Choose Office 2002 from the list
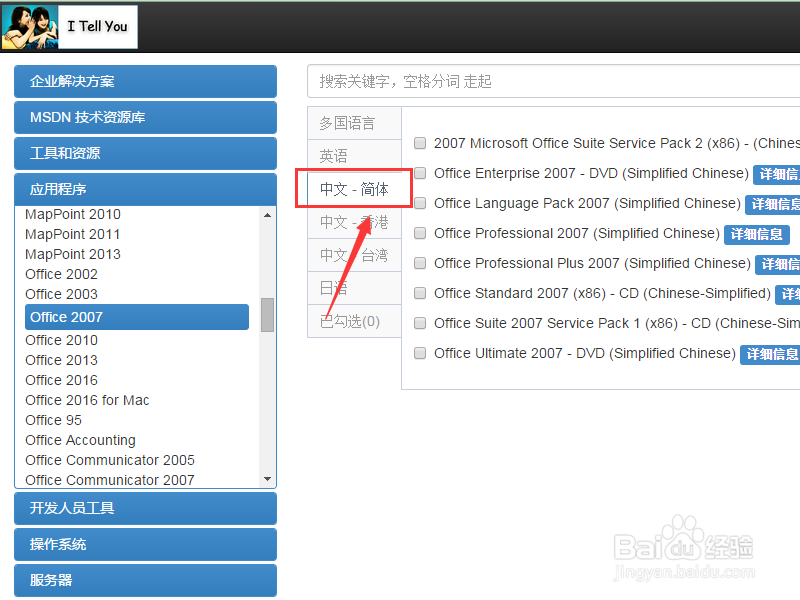The height and width of the screenshot is (600, 800). 61,274
